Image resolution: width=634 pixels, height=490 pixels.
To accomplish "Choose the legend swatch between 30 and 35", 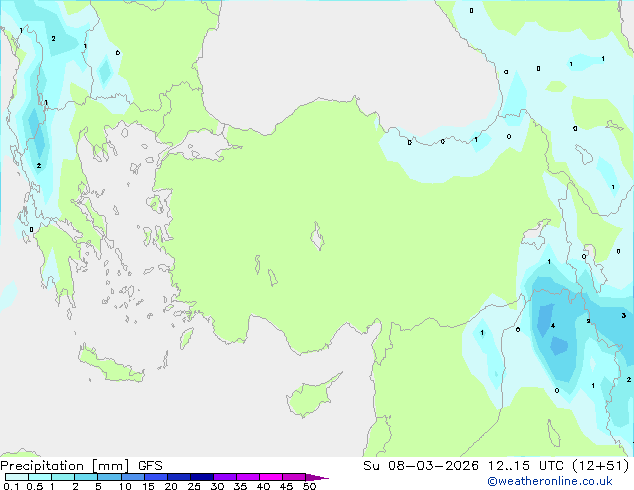I will (224, 477).
